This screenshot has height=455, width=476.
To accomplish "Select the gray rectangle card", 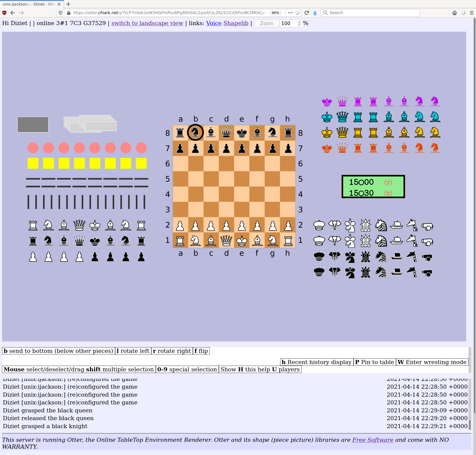I will 33,124.
